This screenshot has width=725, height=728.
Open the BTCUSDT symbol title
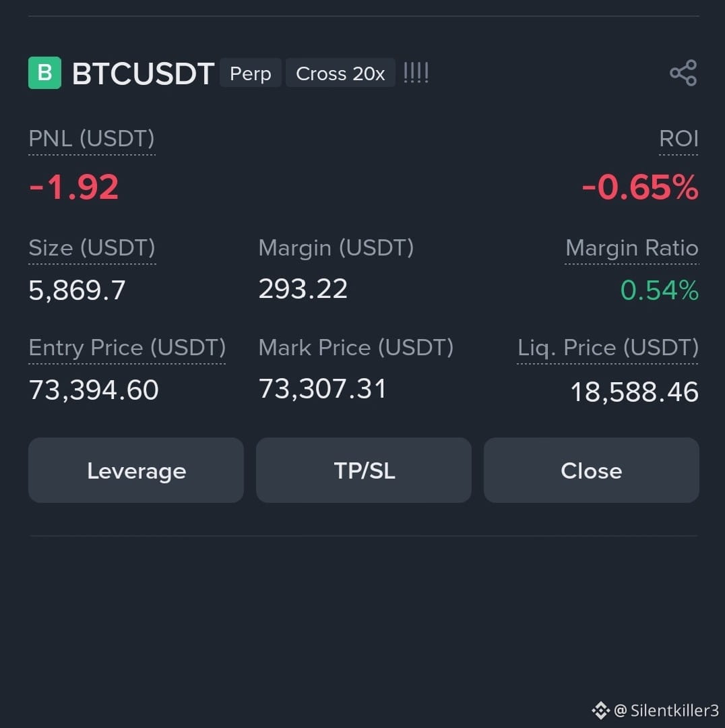(143, 73)
